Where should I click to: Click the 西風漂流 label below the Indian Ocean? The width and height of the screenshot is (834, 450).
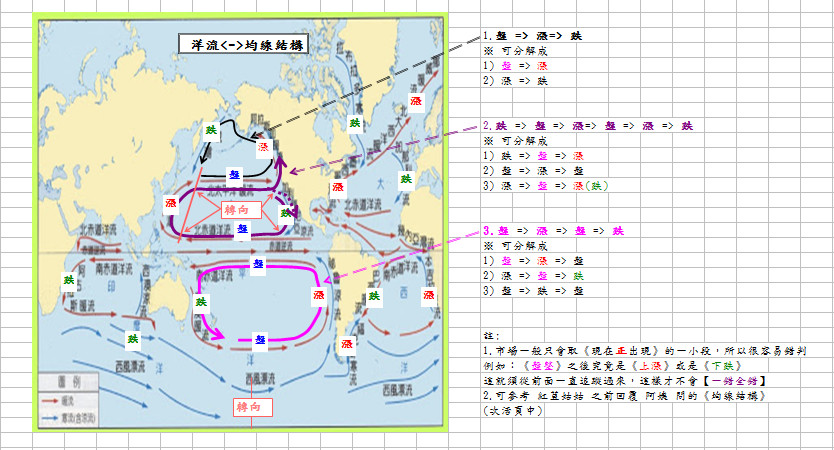[130, 366]
